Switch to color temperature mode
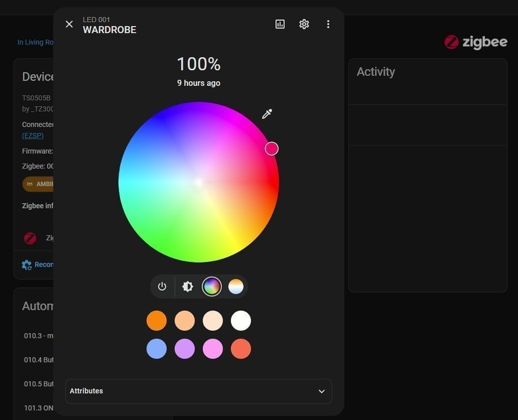Viewport: 518px width, 420px height. tap(236, 287)
